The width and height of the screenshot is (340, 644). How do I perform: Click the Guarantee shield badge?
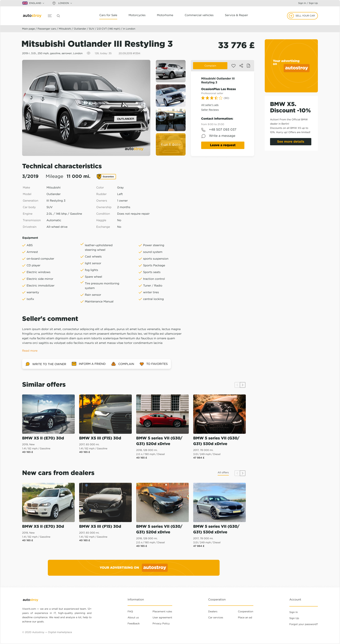pyautogui.click(x=106, y=176)
